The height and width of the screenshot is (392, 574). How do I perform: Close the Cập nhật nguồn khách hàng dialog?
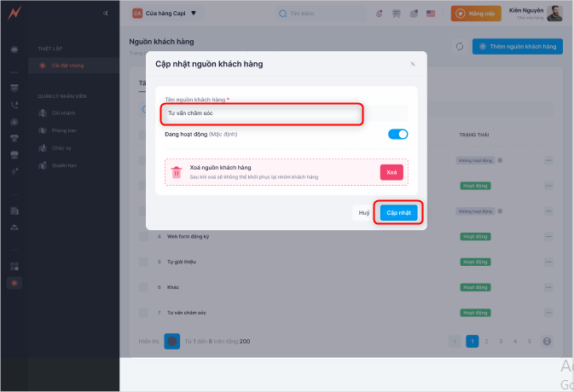(x=413, y=64)
